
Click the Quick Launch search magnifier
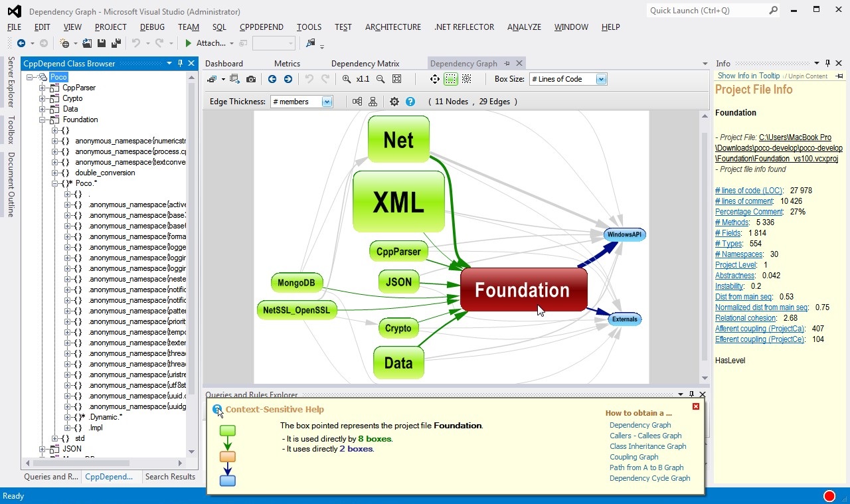tap(774, 10)
